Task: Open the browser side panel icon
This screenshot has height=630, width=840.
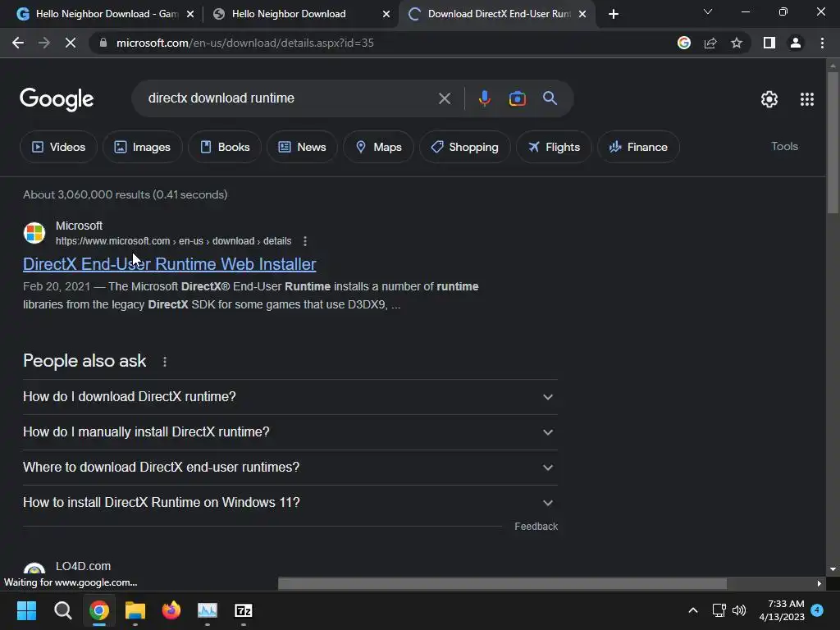Action: (769, 43)
